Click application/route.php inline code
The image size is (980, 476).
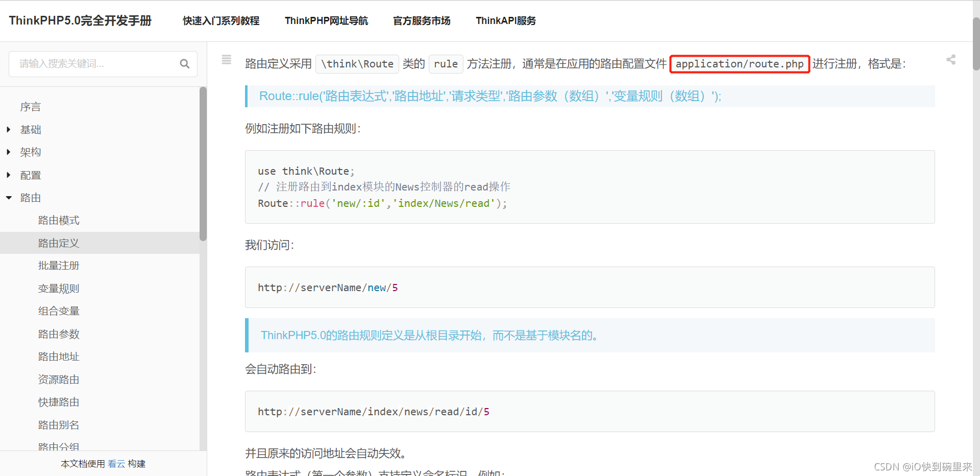(x=740, y=64)
